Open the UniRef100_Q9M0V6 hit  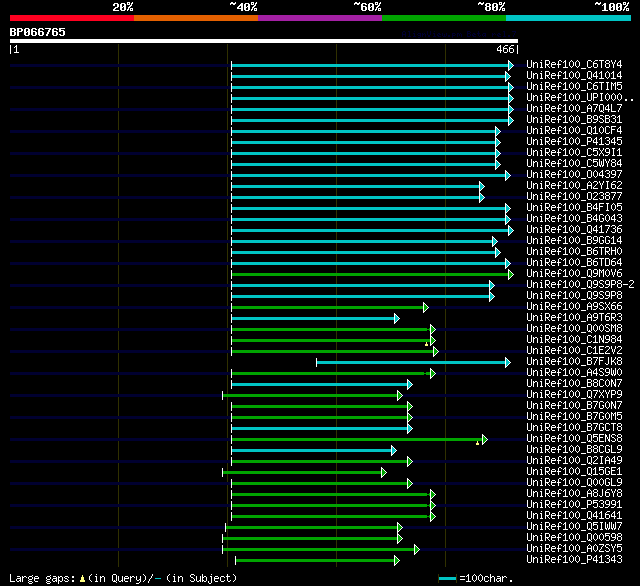pos(574,274)
